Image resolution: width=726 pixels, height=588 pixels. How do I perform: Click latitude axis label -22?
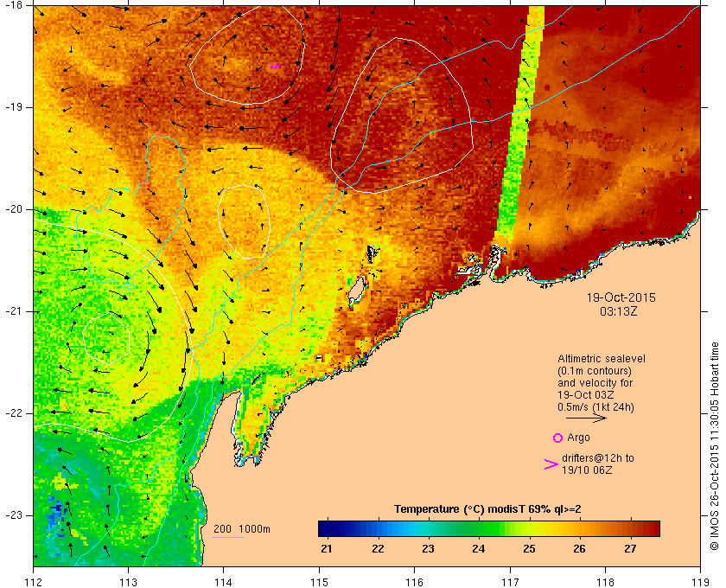click(x=12, y=412)
